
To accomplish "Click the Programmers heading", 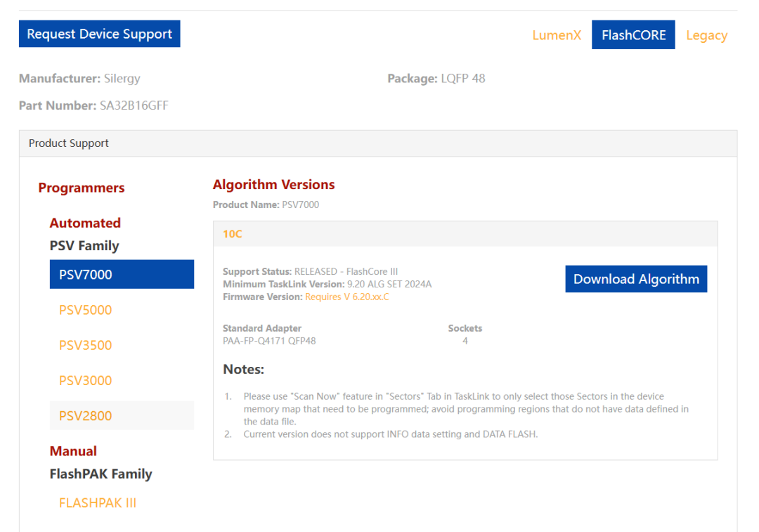I will pos(82,188).
